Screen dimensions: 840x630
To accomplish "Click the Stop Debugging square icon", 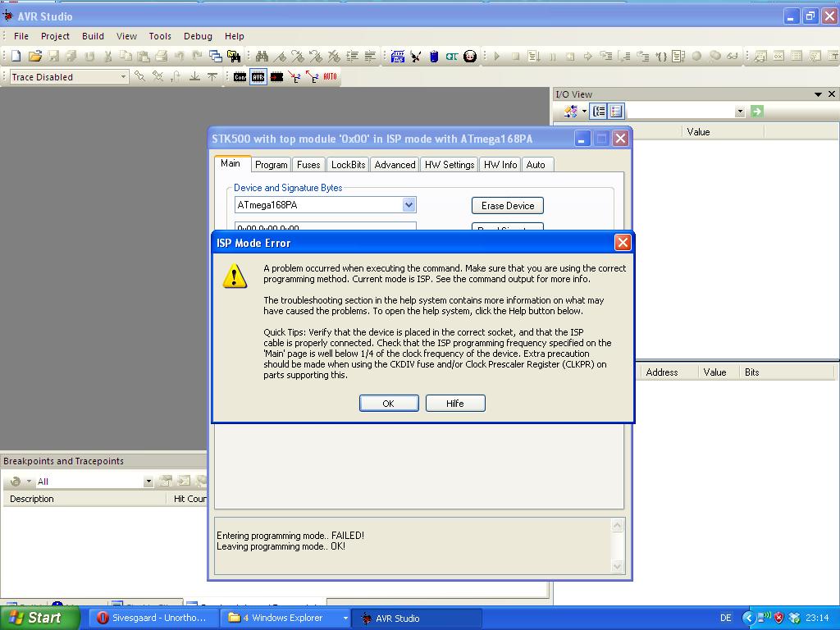I will click(515, 56).
